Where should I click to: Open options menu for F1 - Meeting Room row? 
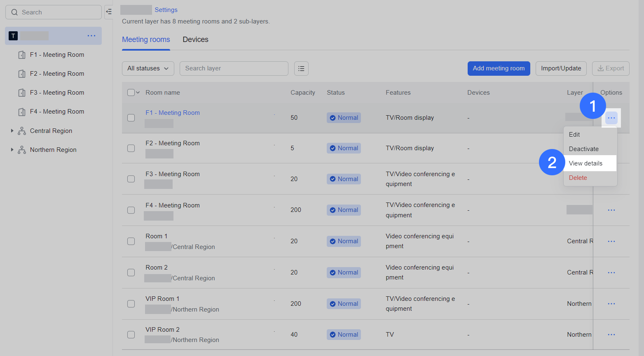(x=611, y=118)
